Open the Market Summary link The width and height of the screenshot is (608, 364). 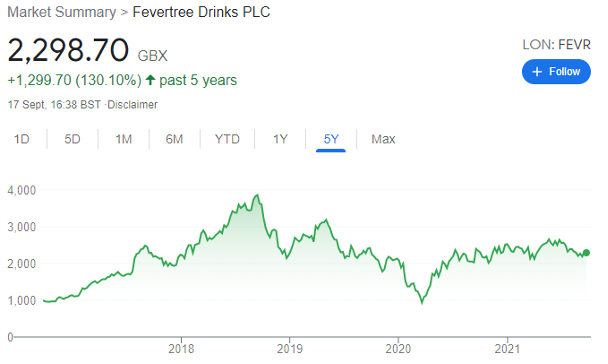tap(62, 12)
